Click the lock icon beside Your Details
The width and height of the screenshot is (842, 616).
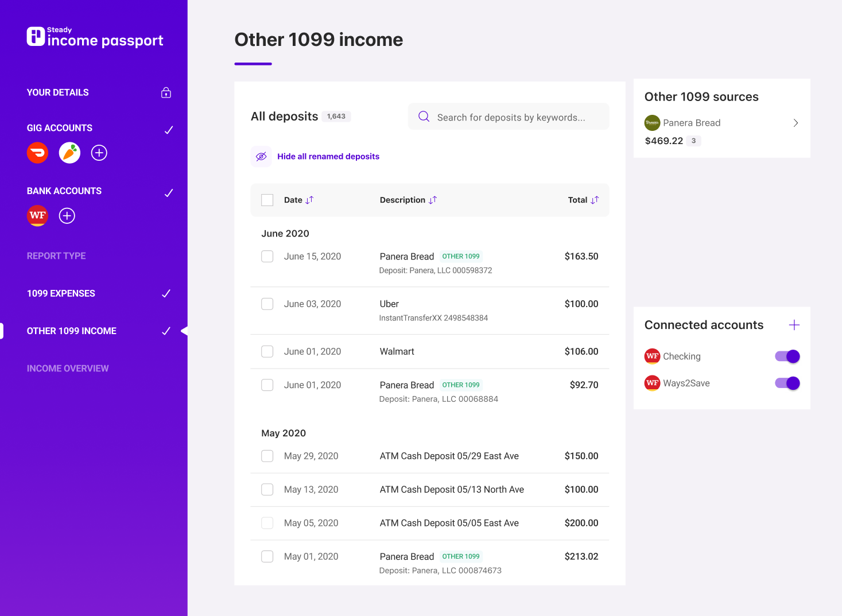pyautogui.click(x=166, y=92)
